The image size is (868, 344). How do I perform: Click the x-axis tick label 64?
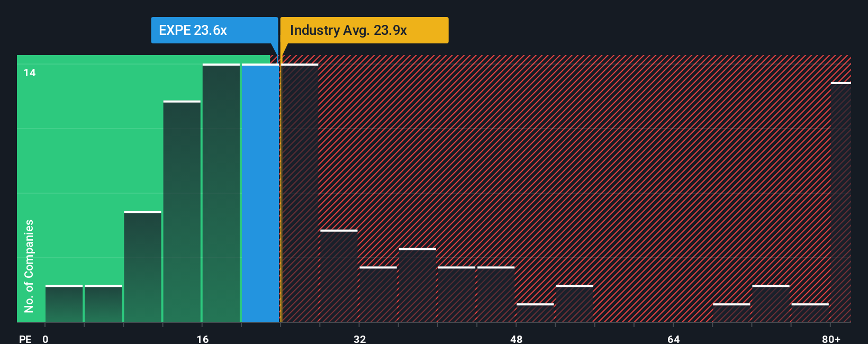[673, 339]
